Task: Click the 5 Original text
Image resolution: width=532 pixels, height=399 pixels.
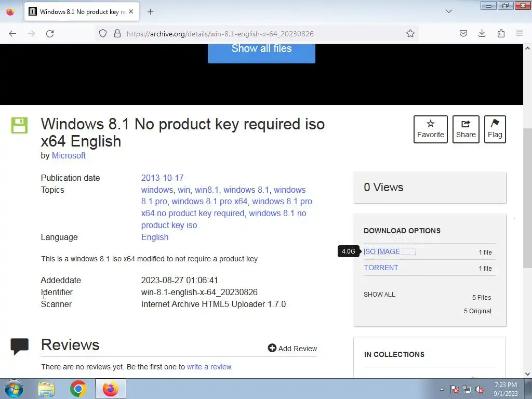Action: tap(477, 311)
